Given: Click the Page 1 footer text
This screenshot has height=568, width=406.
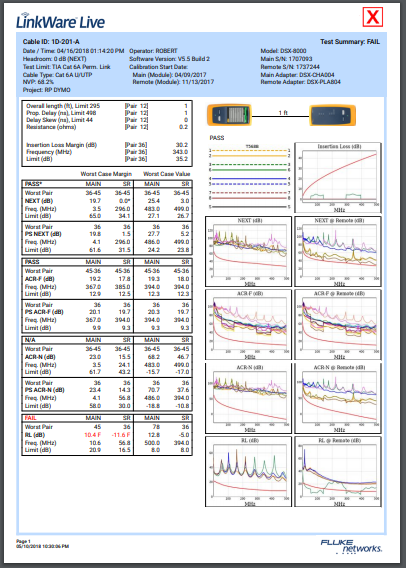Looking at the screenshot, I should click(x=23, y=541).
